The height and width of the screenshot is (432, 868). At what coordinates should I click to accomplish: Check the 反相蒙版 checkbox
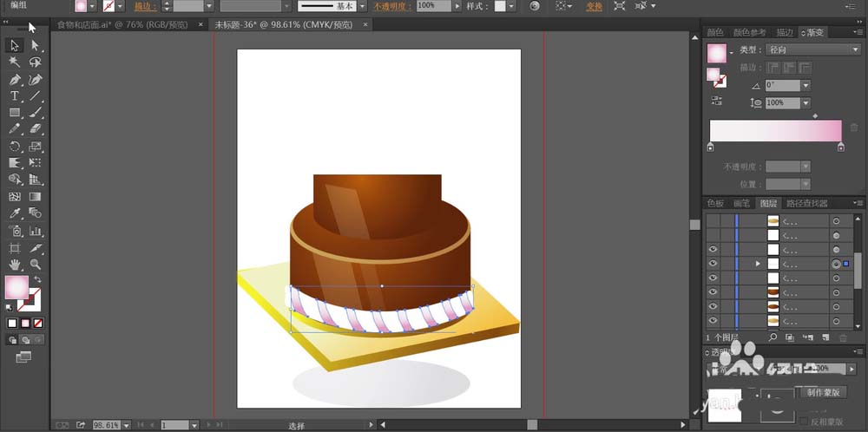801,422
